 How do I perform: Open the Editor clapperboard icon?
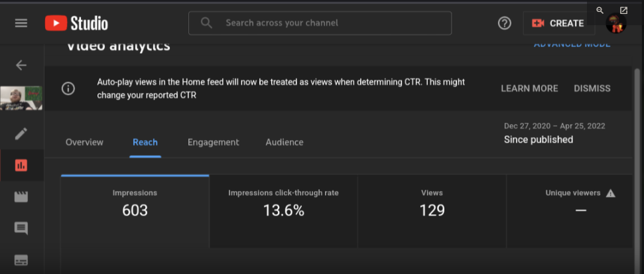tap(21, 197)
